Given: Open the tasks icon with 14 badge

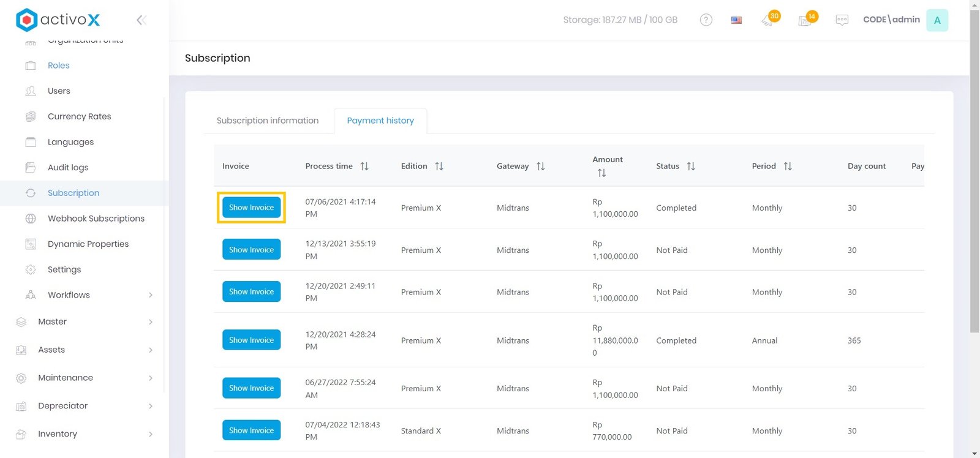Looking at the screenshot, I should 805,20.
